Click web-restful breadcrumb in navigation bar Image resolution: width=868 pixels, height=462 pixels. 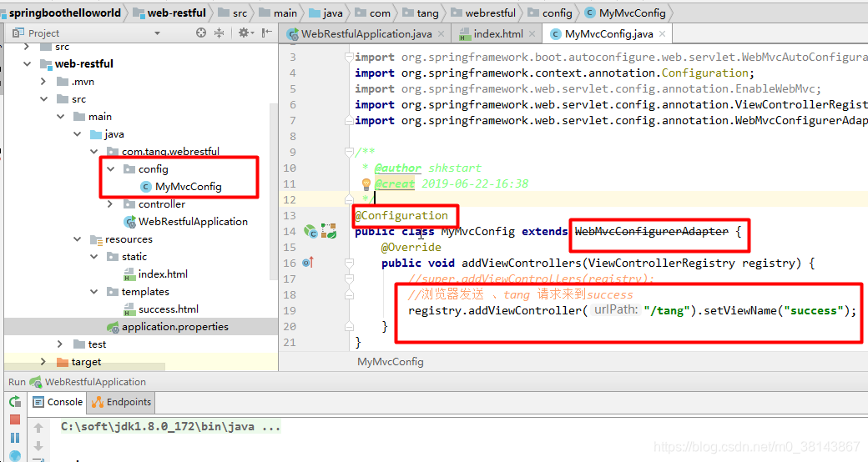[176, 13]
